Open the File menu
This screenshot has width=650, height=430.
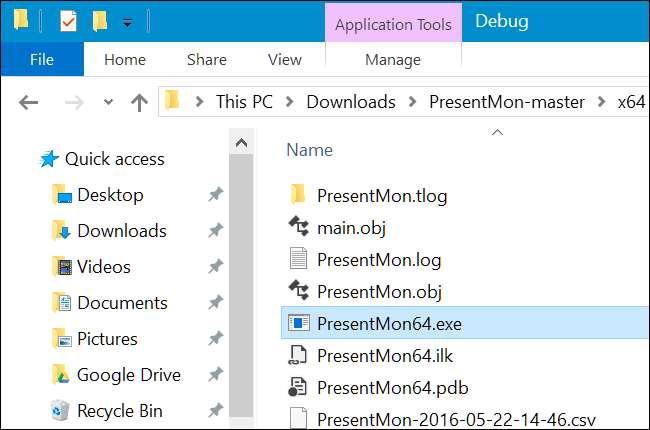tap(42, 59)
